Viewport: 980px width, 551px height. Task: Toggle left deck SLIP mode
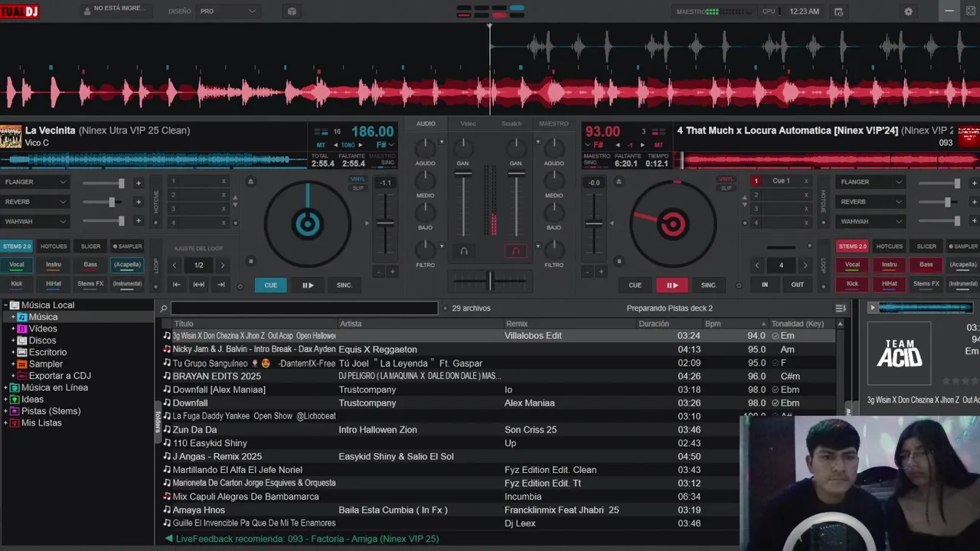358,187
